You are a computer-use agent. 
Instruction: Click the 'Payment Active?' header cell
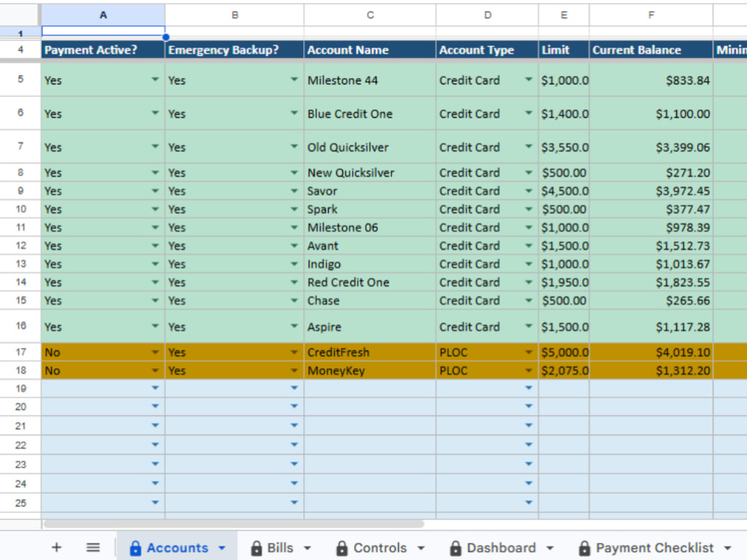coord(103,49)
